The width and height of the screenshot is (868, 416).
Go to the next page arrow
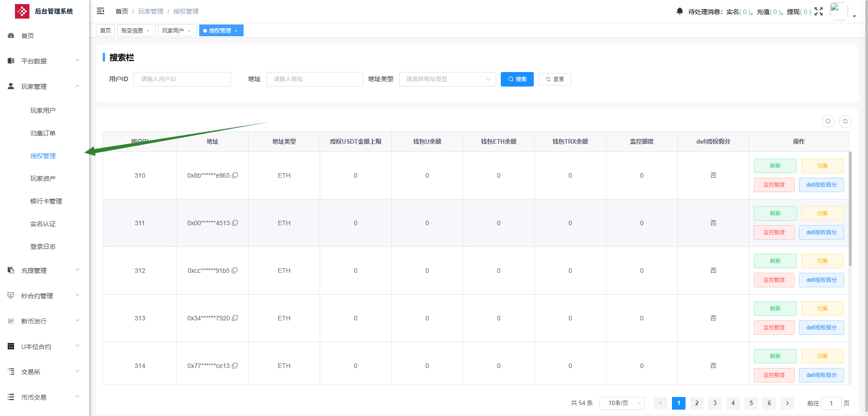coord(787,403)
